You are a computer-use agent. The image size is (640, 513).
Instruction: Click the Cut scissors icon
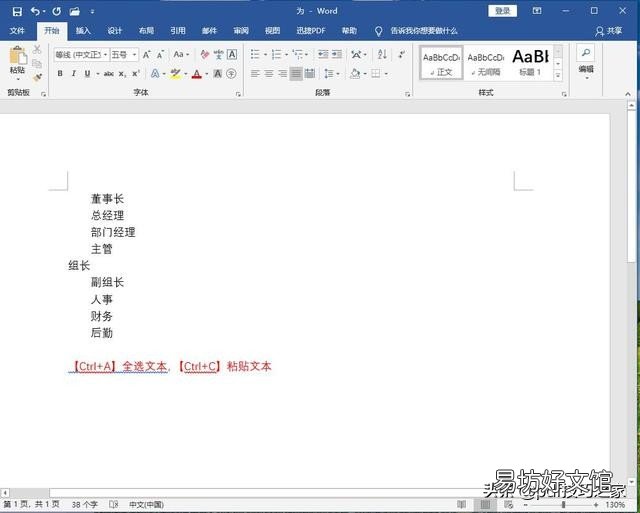click(37, 49)
